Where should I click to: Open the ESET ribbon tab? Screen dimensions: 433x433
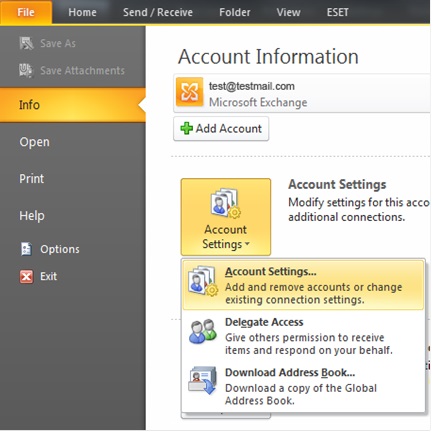(337, 12)
